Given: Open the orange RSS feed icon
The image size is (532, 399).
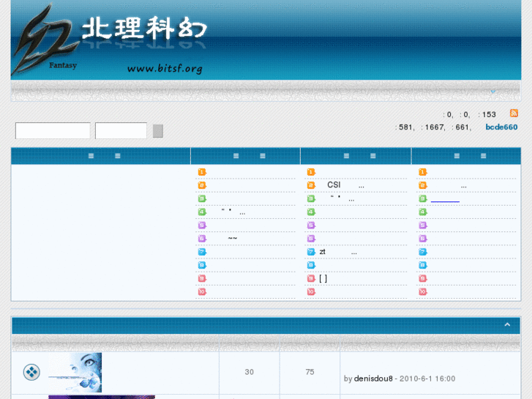Looking at the screenshot, I should pos(514,113).
